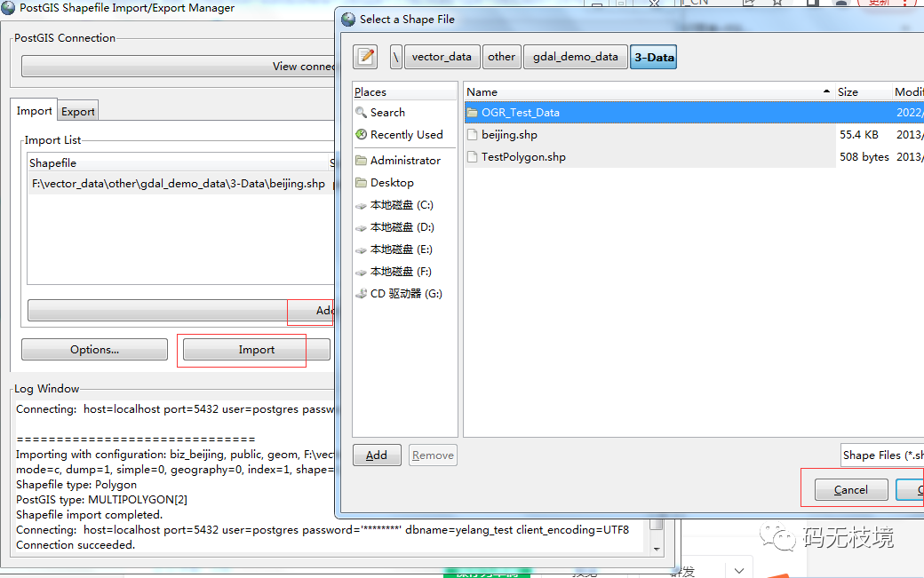Select the 本地磁盘 (E:) drive icon
This screenshot has height=578, width=924.
point(362,250)
